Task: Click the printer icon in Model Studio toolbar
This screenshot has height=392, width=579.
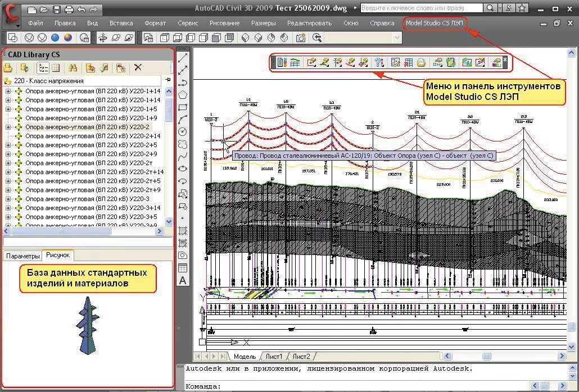Action: click(422, 62)
